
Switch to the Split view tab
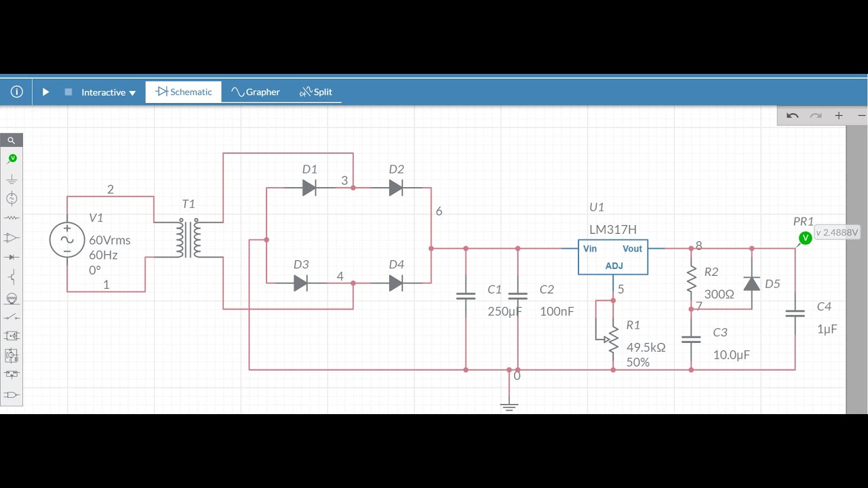(x=316, y=92)
